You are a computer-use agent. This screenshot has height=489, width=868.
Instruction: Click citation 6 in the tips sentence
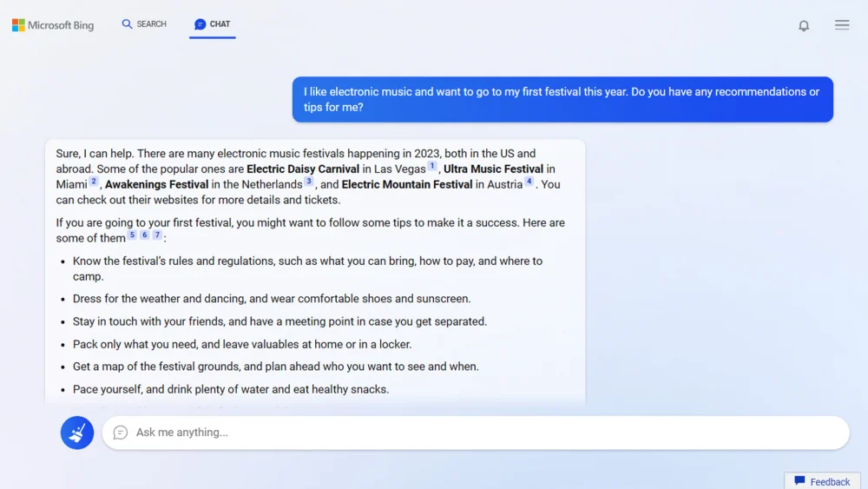coord(145,235)
